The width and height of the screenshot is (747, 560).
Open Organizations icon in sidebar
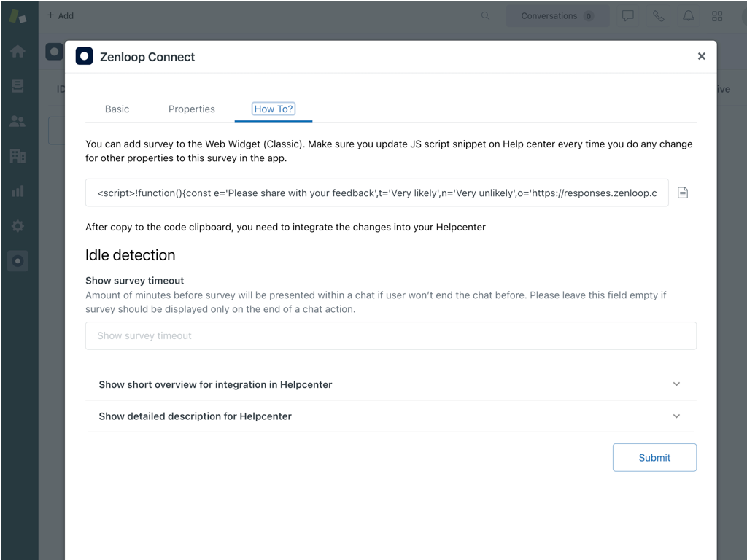(x=18, y=156)
